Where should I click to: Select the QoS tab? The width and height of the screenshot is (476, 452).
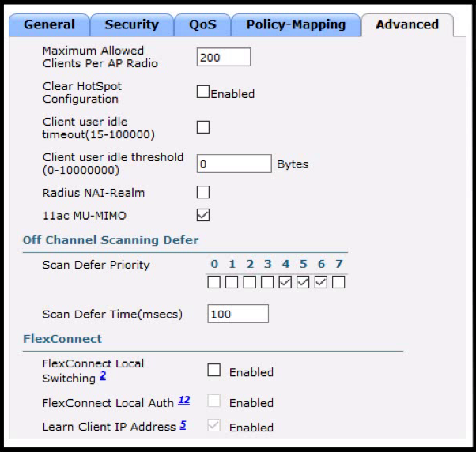click(202, 24)
